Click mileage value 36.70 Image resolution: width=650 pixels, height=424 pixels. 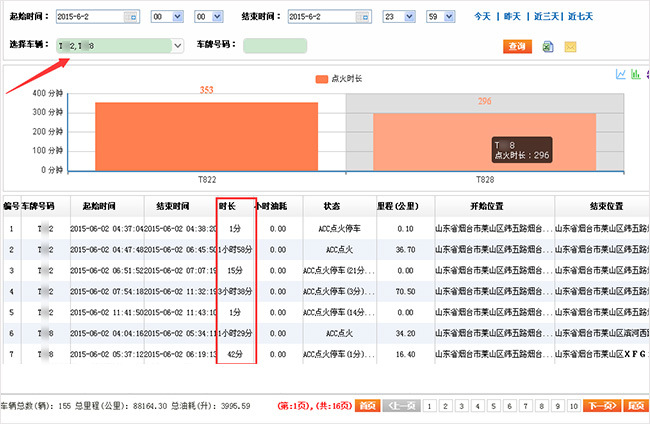(x=405, y=250)
